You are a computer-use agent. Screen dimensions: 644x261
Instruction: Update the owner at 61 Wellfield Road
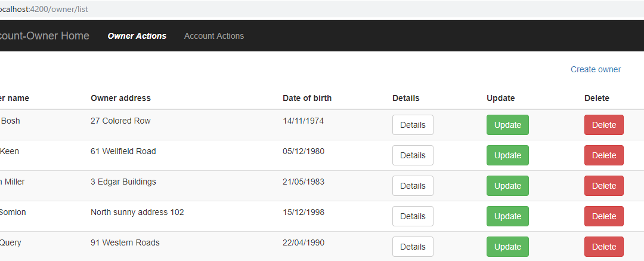[507, 155]
